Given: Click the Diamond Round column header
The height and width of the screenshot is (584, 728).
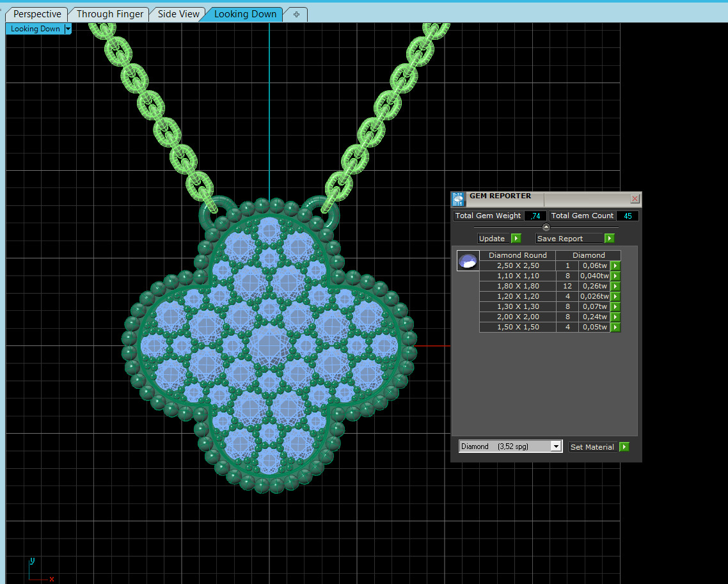Looking at the screenshot, I should click(518, 255).
